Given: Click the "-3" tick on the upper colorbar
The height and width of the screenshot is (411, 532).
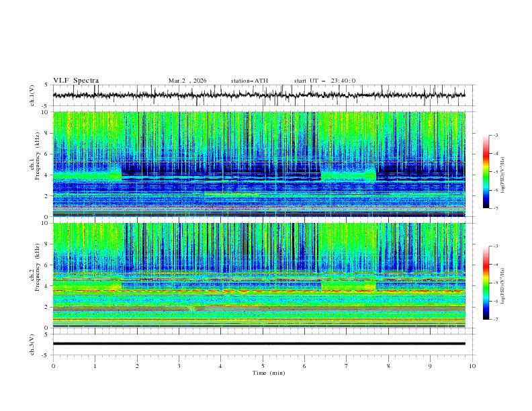Looking at the screenshot, I should (x=495, y=135).
